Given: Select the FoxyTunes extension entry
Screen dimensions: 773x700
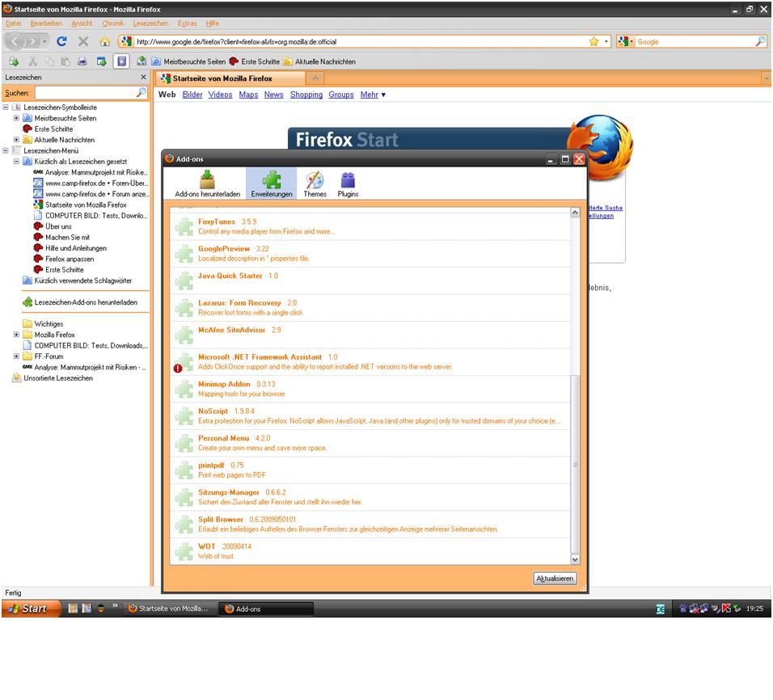Looking at the screenshot, I should (x=370, y=227).
